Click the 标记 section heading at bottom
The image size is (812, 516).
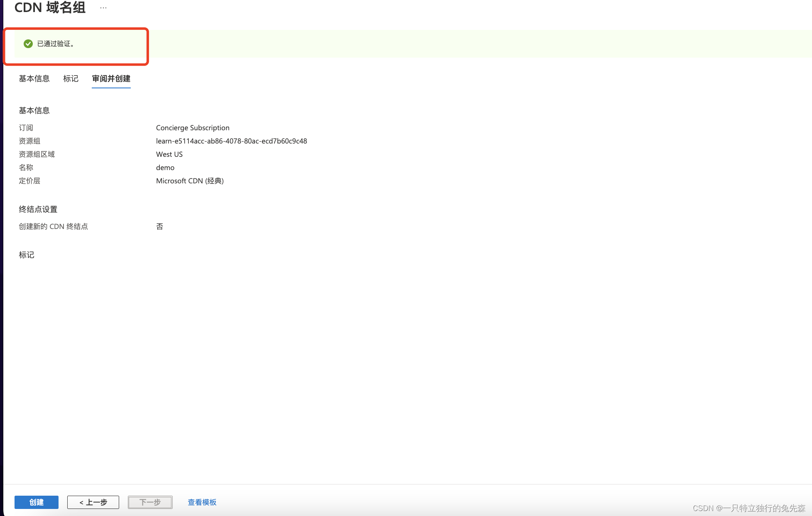point(26,255)
